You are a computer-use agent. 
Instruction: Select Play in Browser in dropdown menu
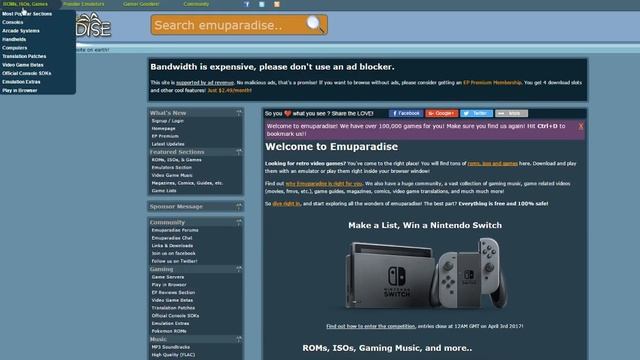(20, 91)
